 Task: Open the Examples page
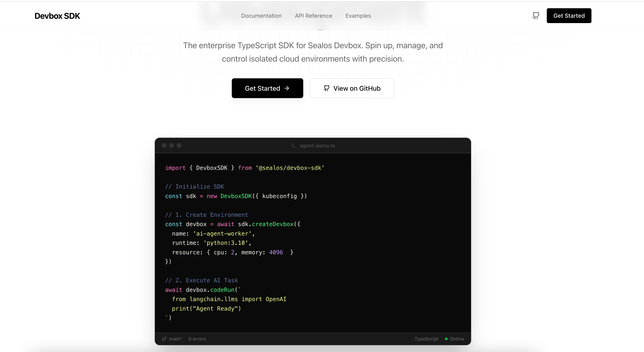coord(358,15)
